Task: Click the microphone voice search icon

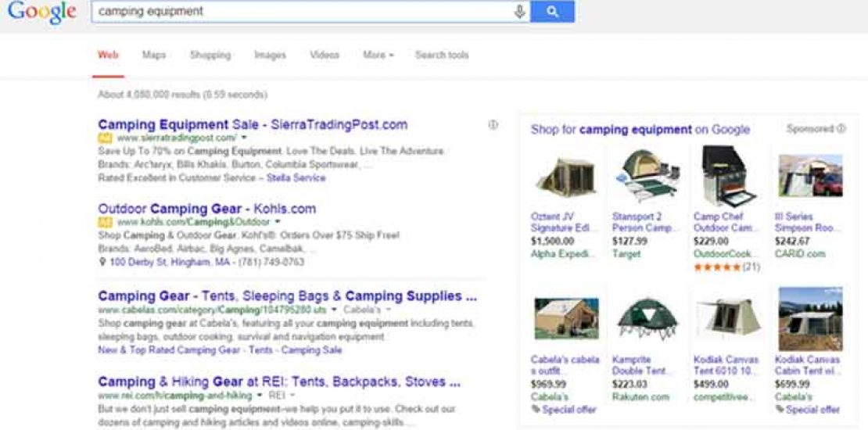Action: [519, 12]
